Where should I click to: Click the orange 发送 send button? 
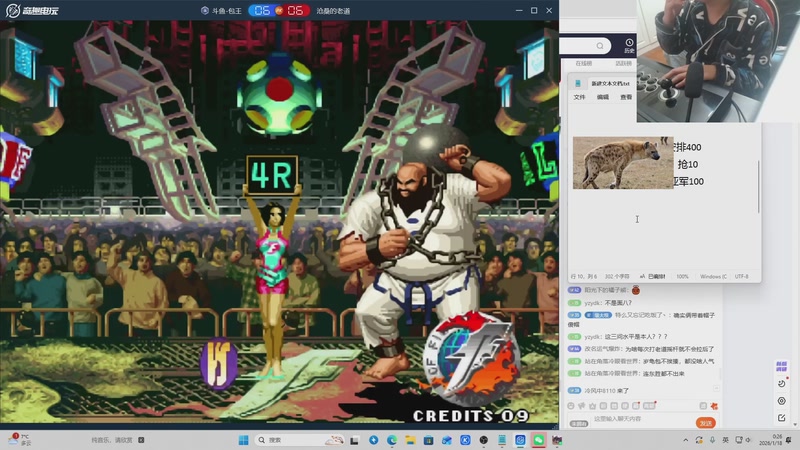706,423
